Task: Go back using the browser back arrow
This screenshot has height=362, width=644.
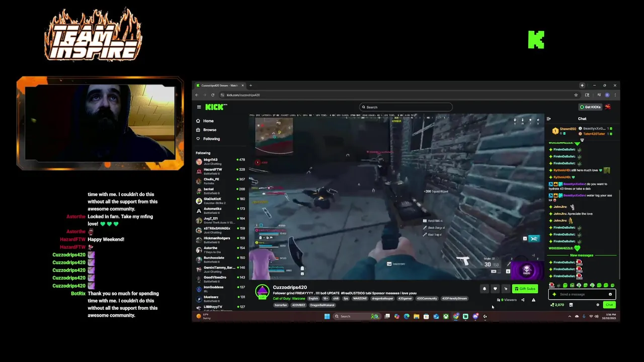Action: (197, 95)
